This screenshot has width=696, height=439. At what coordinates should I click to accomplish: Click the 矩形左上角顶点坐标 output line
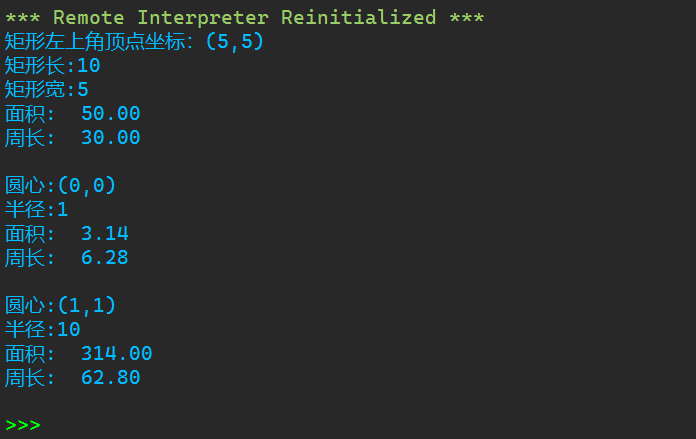(x=134, y=42)
